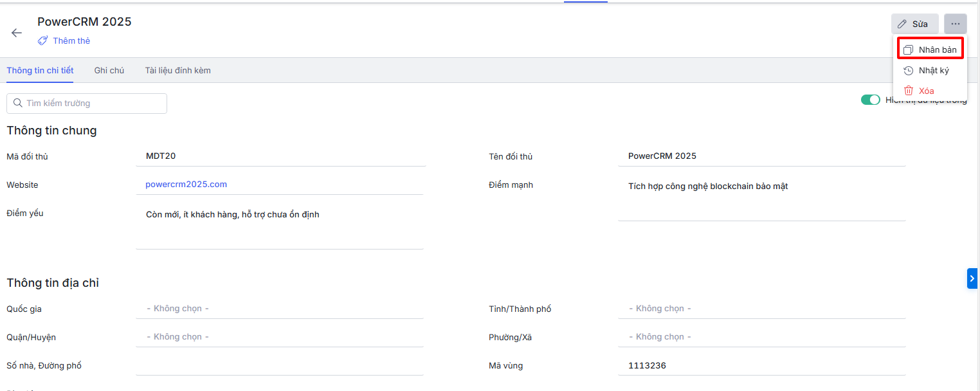Open the Quận/Huyện dropdown
Image resolution: width=980 pixels, height=391 pixels.
coord(279,337)
